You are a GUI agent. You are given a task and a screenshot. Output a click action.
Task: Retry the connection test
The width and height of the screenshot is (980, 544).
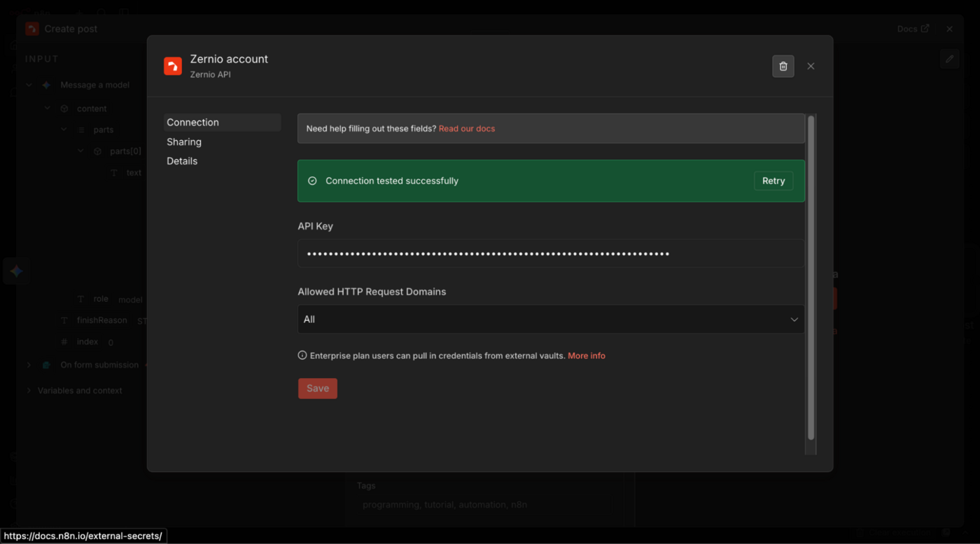coord(773,181)
